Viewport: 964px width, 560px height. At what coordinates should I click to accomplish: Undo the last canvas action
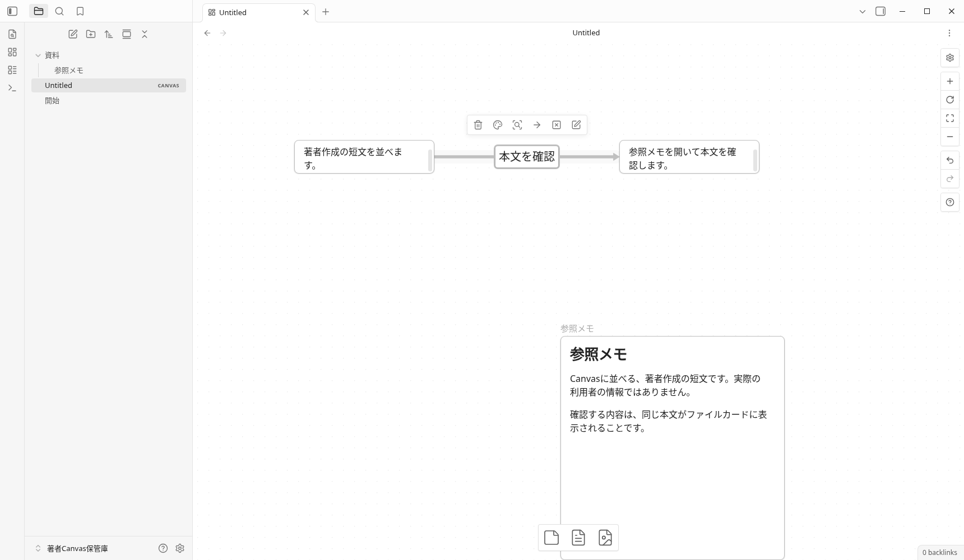[x=950, y=160]
